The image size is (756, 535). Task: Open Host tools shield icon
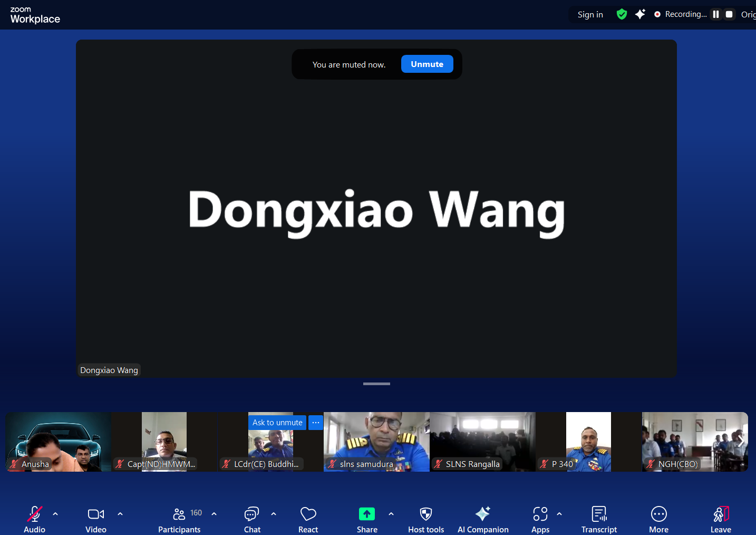point(425,514)
